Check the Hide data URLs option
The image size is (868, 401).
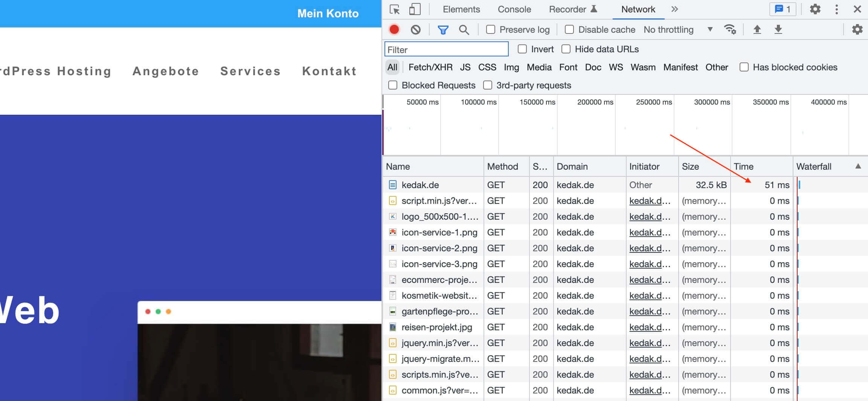point(566,49)
